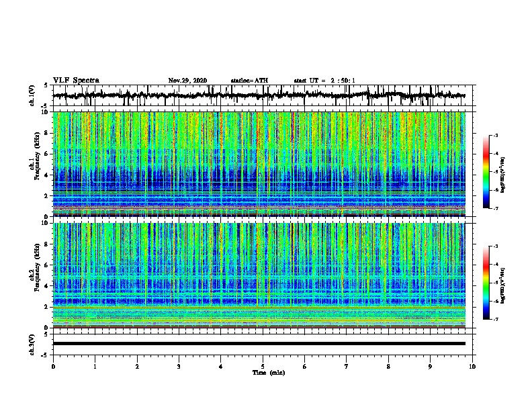Click the 'start UT = 2:50:1' label
This screenshot has height=411, width=532.
[324, 81]
